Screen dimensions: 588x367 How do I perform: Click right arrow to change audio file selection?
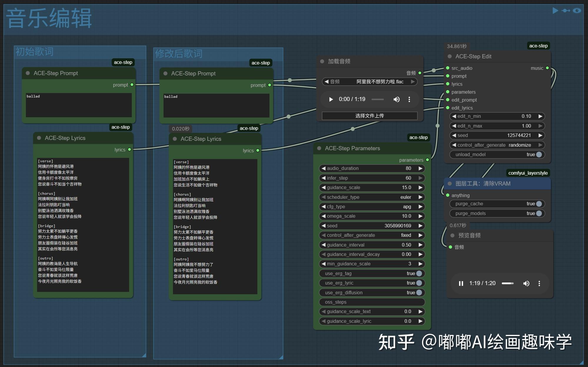coord(412,82)
